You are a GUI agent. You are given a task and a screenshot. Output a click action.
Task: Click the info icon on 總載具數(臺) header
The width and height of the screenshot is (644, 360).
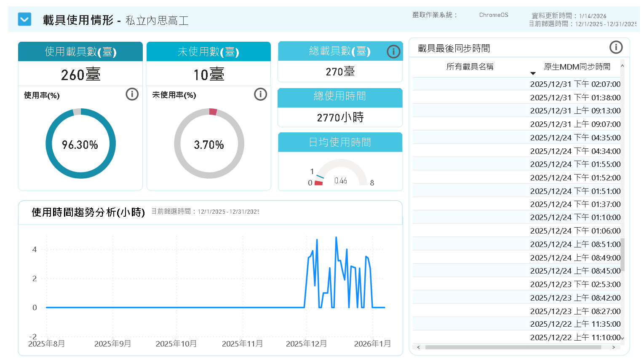(393, 51)
